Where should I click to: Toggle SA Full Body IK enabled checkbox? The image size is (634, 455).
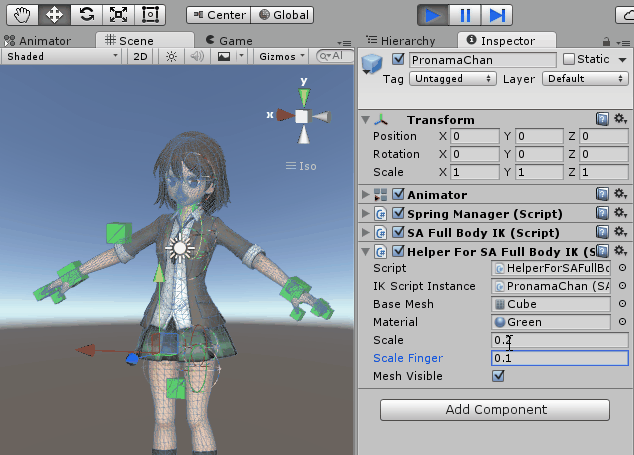398,232
